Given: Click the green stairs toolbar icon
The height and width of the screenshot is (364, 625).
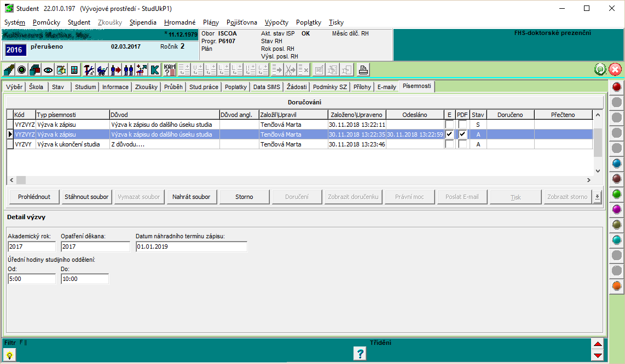Looking at the screenshot, I should pos(9,70).
